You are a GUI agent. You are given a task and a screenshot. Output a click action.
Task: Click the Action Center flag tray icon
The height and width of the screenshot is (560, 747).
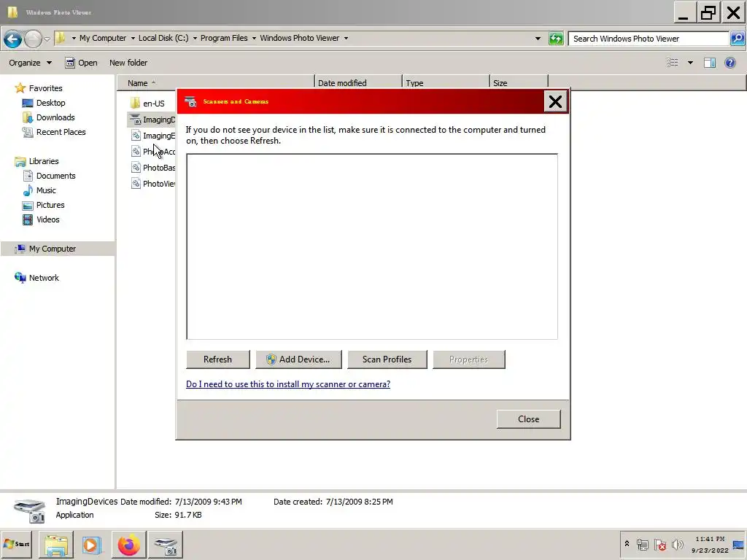coord(659,544)
